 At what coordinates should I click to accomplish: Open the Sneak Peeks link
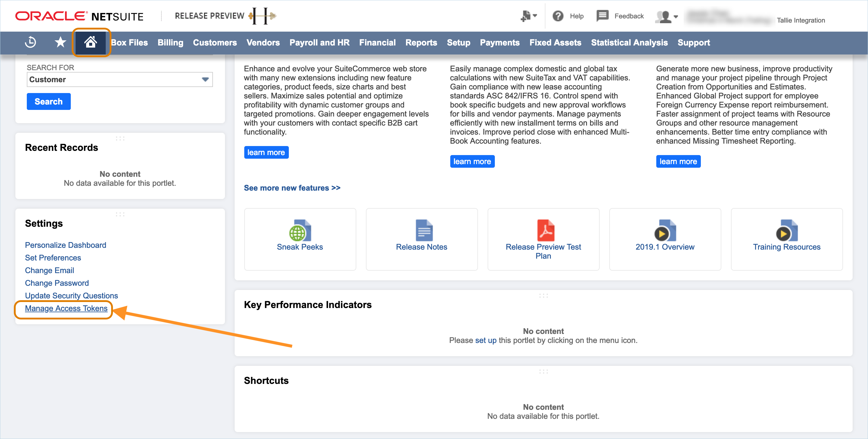click(300, 247)
